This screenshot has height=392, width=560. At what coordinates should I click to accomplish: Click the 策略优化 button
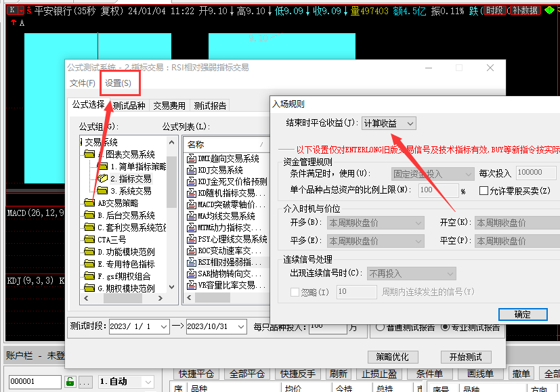click(x=393, y=357)
